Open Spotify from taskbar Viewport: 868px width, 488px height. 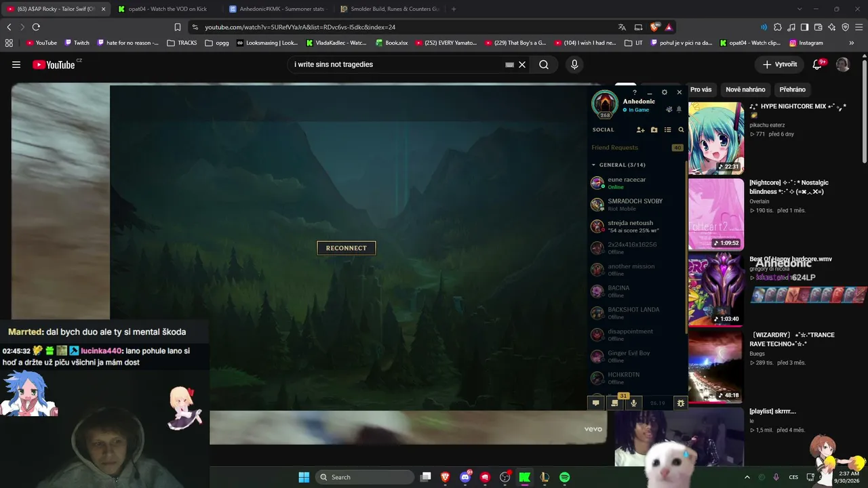[564, 477]
